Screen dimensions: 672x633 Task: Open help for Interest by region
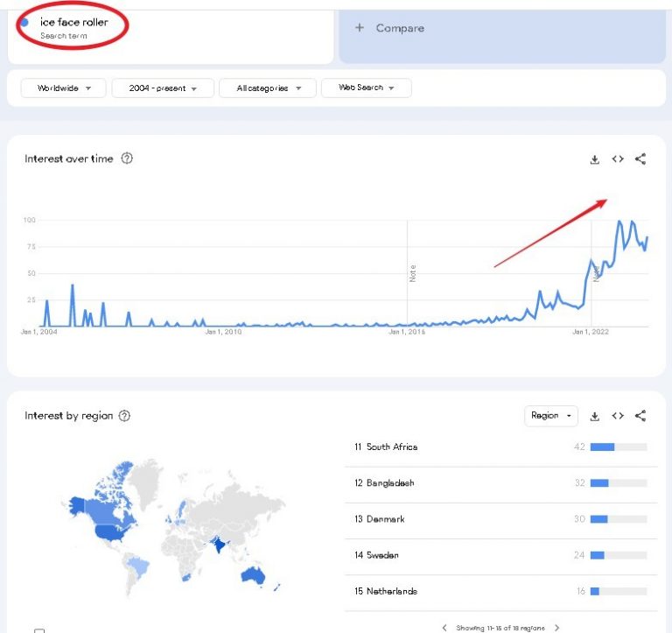coord(124,416)
